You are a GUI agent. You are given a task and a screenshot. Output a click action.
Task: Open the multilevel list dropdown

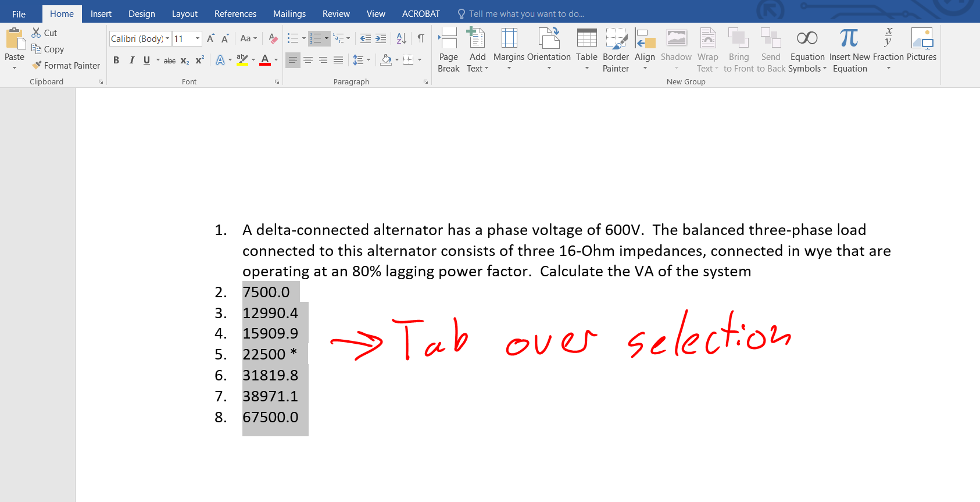(342, 38)
